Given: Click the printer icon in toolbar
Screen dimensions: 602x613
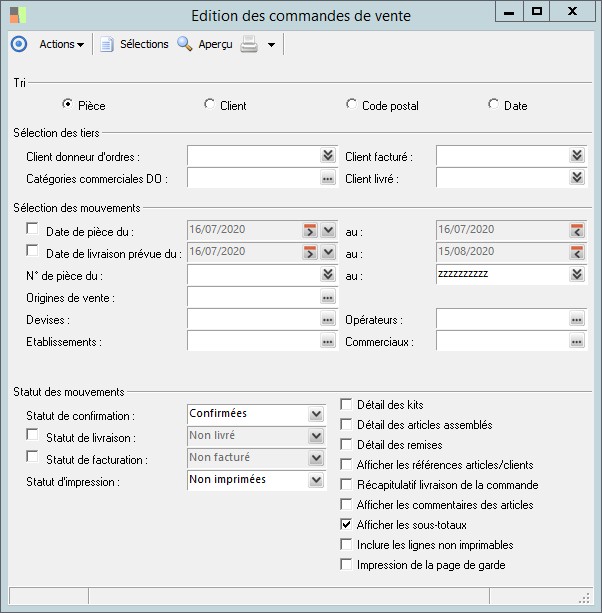Looking at the screenshot, I should (x=249, y=44).
